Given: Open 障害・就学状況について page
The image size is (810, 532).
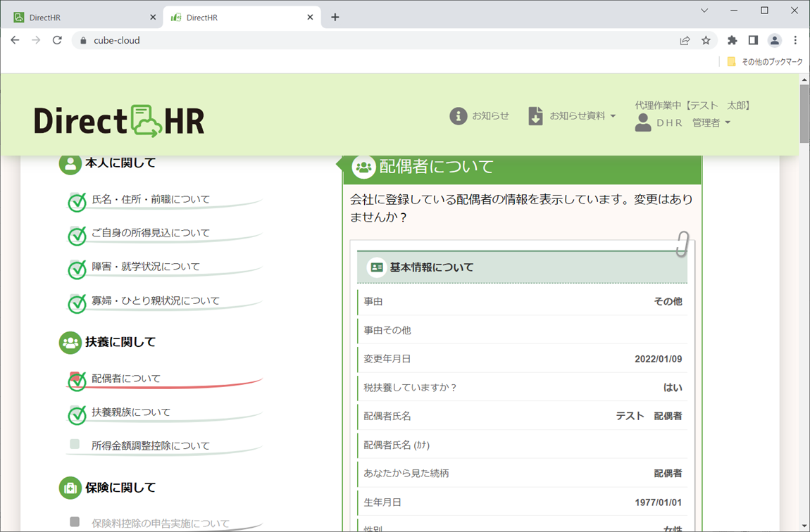Looking at the screenshot, I should [146, 266].
